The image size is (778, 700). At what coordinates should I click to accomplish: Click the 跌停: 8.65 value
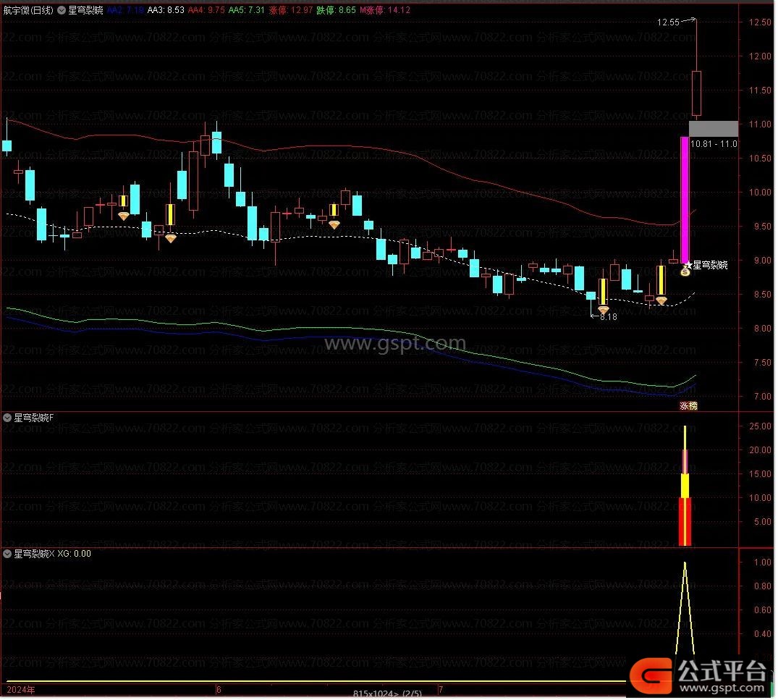click(x=337, y=10)
